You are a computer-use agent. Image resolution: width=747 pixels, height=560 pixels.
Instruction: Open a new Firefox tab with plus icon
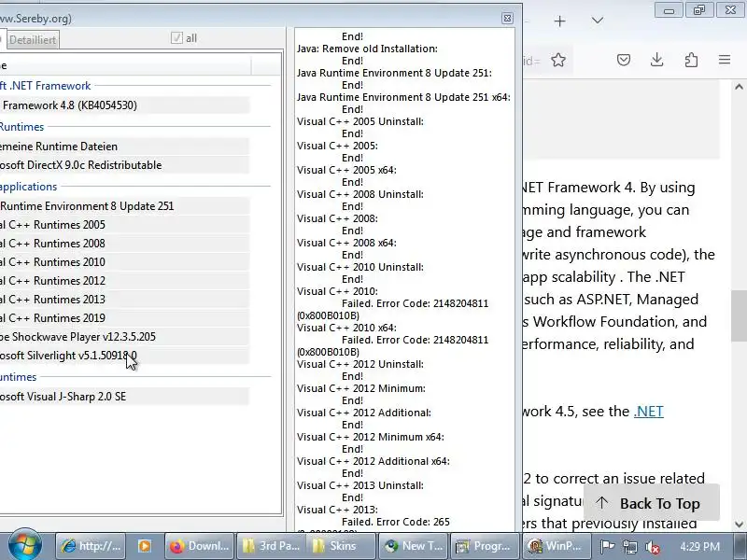point(559,21)
